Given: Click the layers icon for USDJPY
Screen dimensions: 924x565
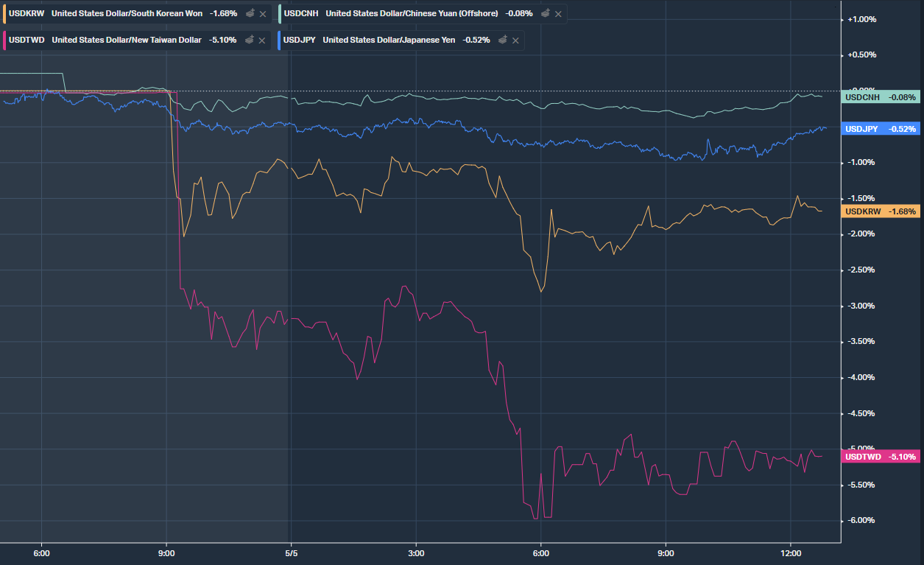Looking at the screenshot, I should coord(502,40).
